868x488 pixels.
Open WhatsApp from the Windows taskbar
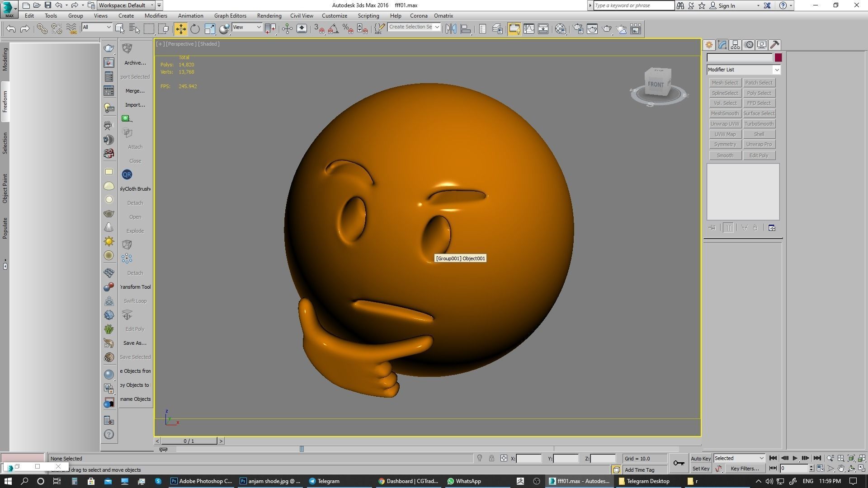(x=465, y=481)
